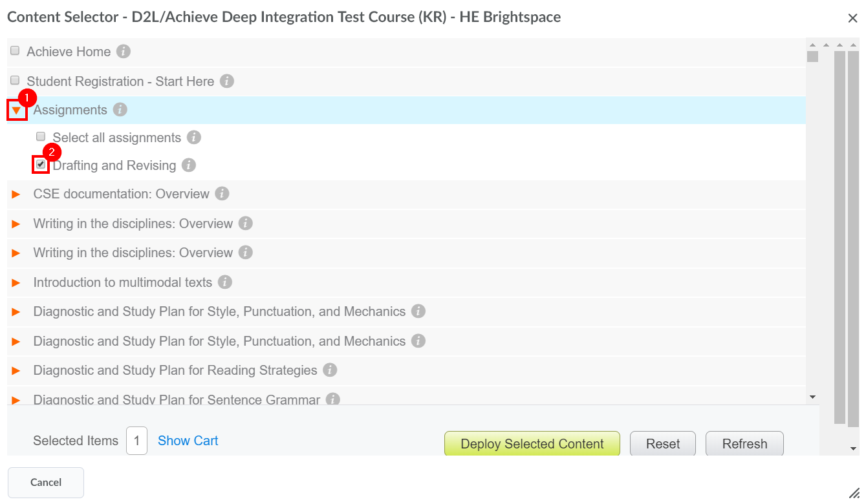Enable the Select all assignments checkbox
Screen dimensions: 866x504
pyautogui.click(x=41, y=137)
